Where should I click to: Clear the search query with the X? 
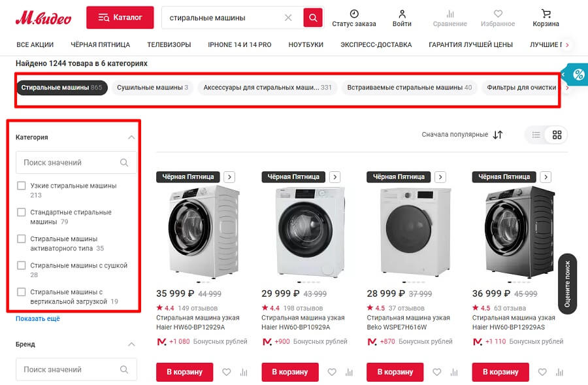tap(288, 18)
